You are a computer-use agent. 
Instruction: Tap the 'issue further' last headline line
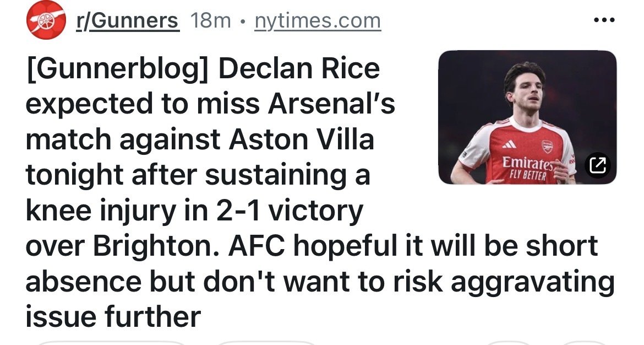tap(113, 317)
